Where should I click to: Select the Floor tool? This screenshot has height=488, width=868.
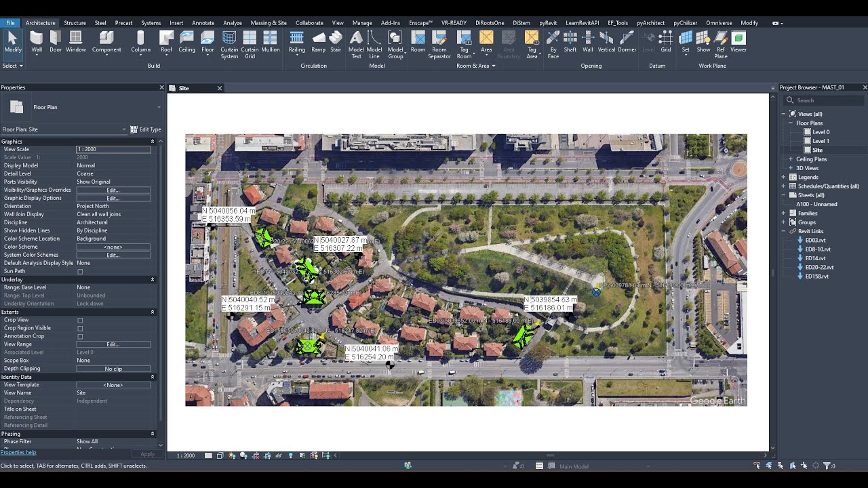click(208, 41)
